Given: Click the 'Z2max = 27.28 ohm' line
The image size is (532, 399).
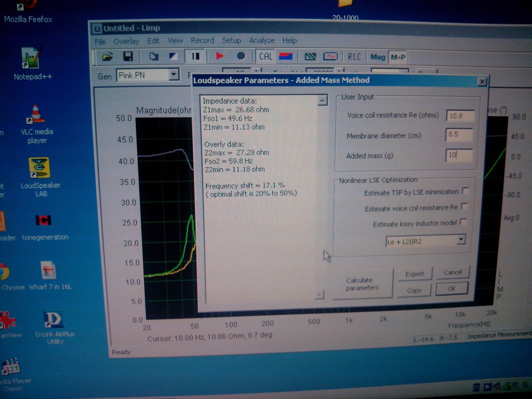Looking at the screenshot, I should 236,153.
